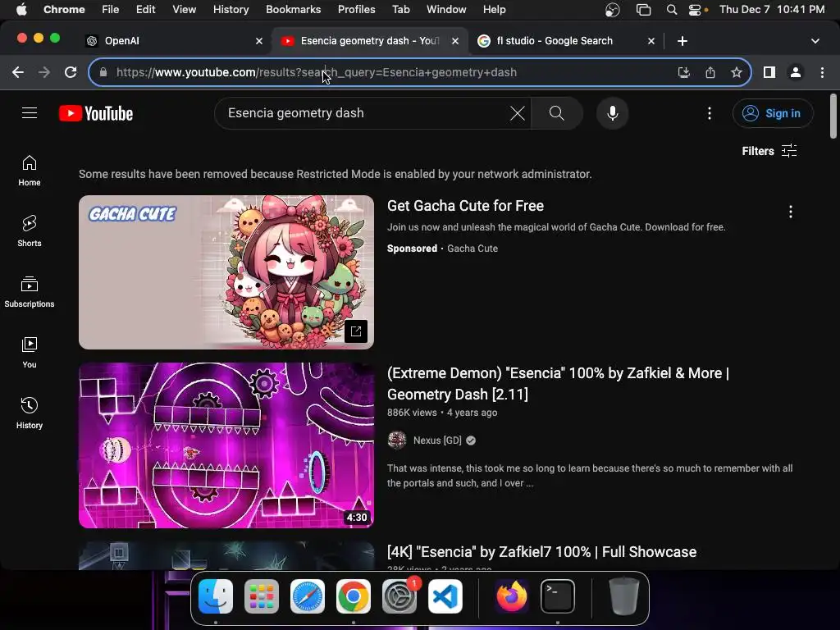Viewport: 840px width, 630px height.
Task: Open the View menu
Action: click(x=184, y=10)
